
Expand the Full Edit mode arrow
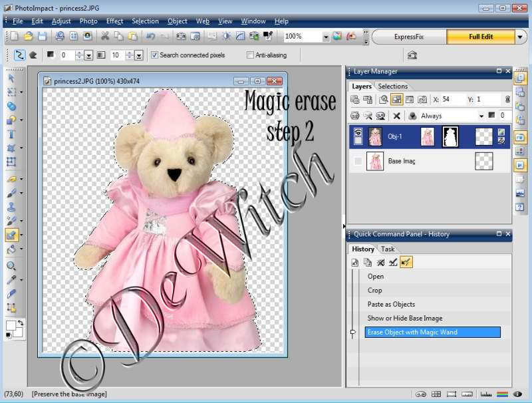click(x=520, y=37)
